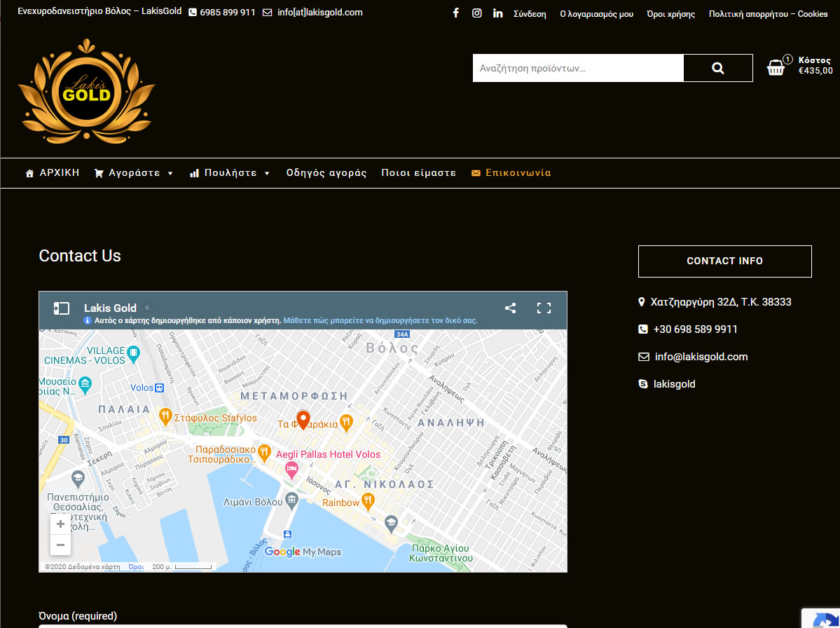840x628 pixels.
Task: Click the Πανεπιστήμιο Θεσσαλίας marker
Action: click(78, 478)
